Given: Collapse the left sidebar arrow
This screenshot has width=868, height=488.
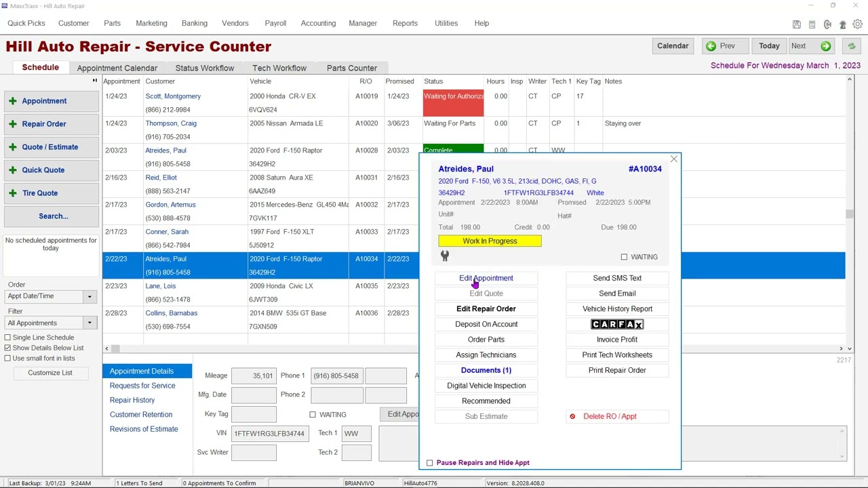Looking at the screenshot, I should 95,81.
